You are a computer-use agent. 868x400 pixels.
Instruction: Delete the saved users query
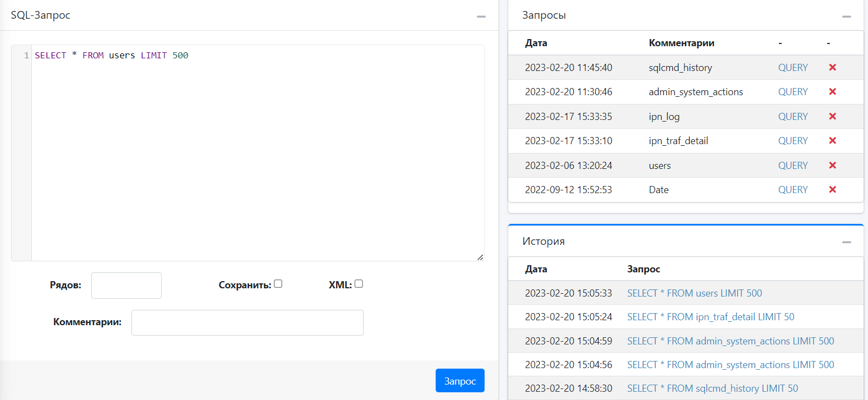pyautogui.click(x=832, y=165)
